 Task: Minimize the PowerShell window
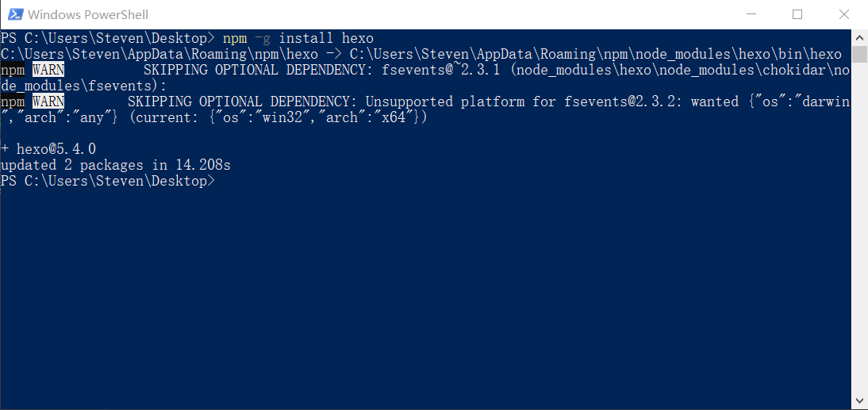[x=751, y=14]
